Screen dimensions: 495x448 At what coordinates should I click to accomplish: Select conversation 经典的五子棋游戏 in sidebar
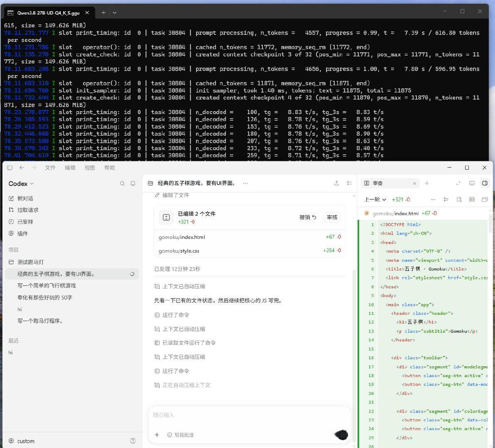(72, 274)
